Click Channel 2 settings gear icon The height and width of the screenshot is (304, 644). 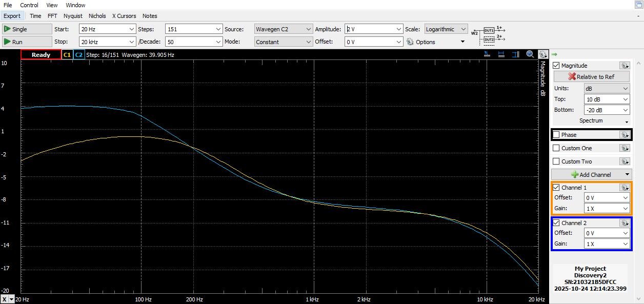point(625,223)
